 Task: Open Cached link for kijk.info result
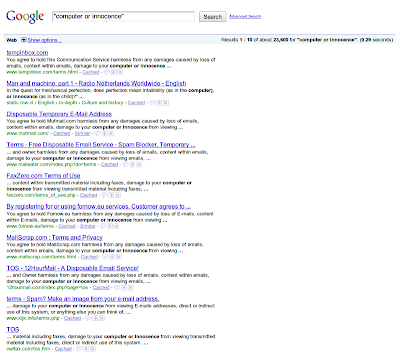72,318
